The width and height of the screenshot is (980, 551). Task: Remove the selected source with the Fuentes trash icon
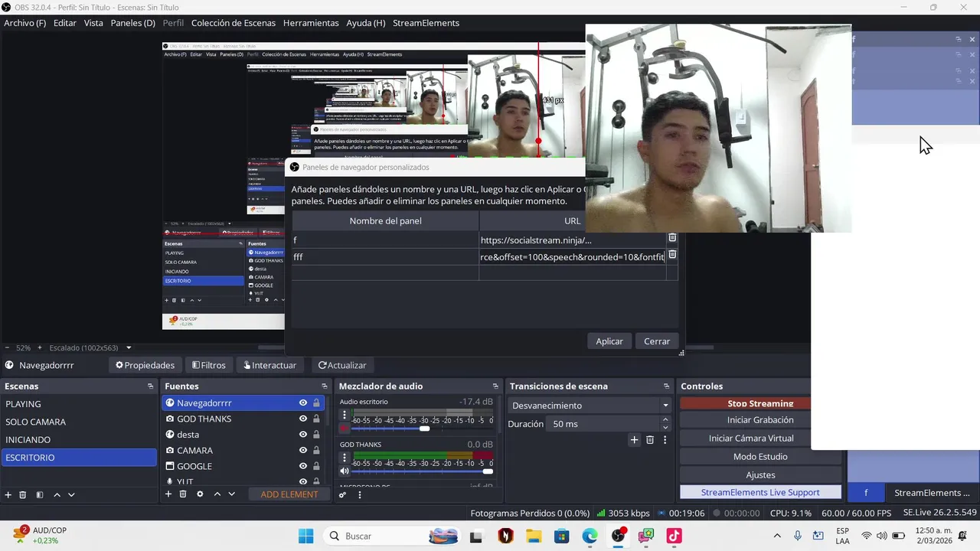(183, 494)
